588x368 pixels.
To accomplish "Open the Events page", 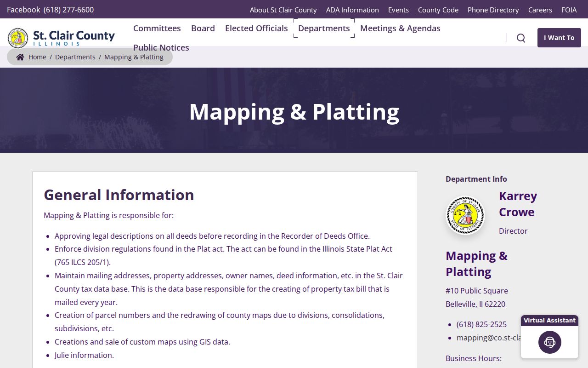I will (398, 10).
